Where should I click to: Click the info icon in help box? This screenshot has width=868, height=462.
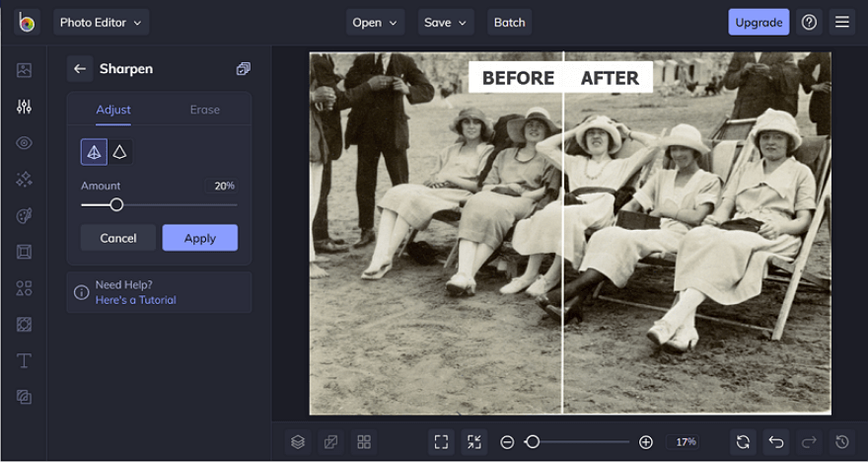pyautogui.click(x=81, y=292)
